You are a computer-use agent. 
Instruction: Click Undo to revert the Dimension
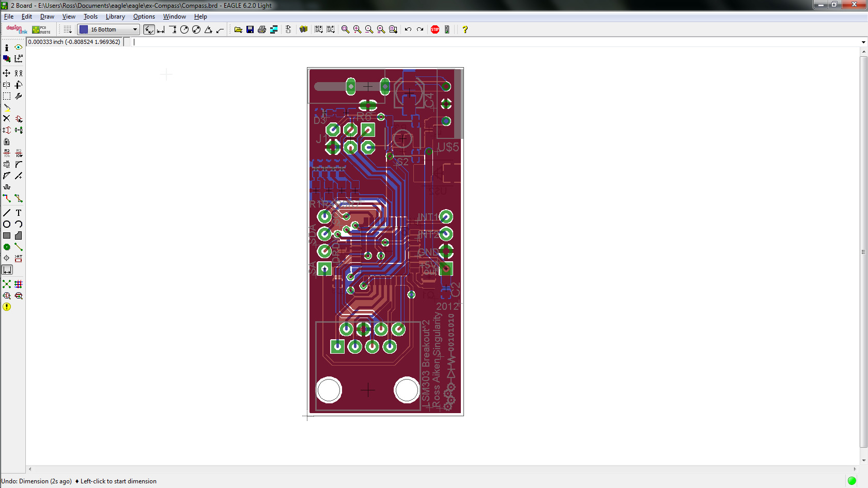[x=408, y=29]
